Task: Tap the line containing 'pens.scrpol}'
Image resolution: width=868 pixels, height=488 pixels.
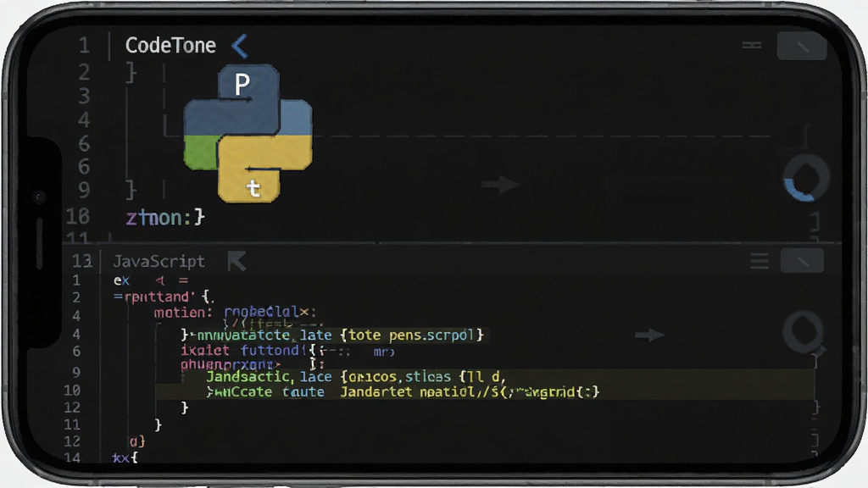Action: [332, 335]
